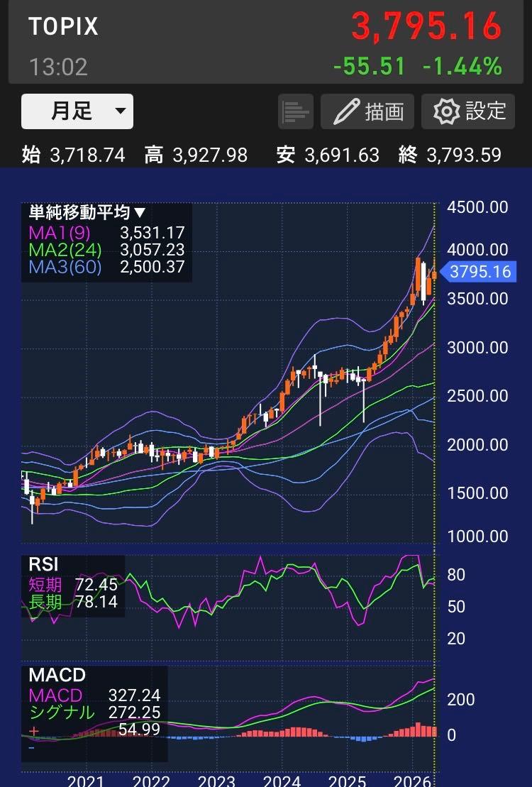Click the MACD 200 axis label
Viewport: 532px width, 787px height.
tap(461, 699)
